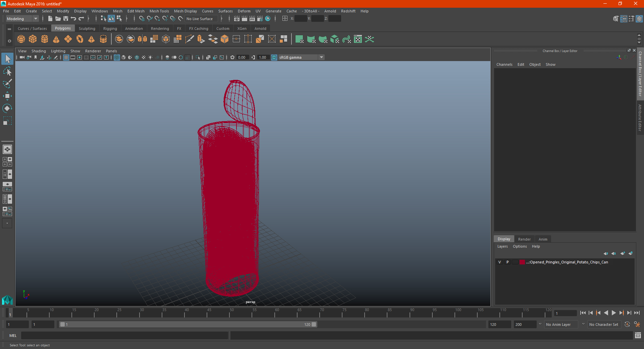Open the viewport Shading menu

click(x=39, y=51)
